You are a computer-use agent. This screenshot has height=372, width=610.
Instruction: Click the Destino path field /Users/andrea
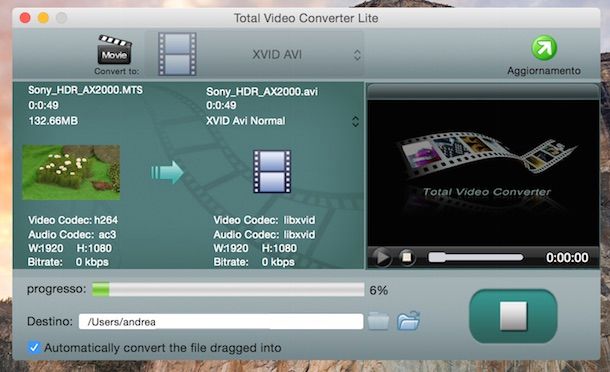(x=221, y=321)
